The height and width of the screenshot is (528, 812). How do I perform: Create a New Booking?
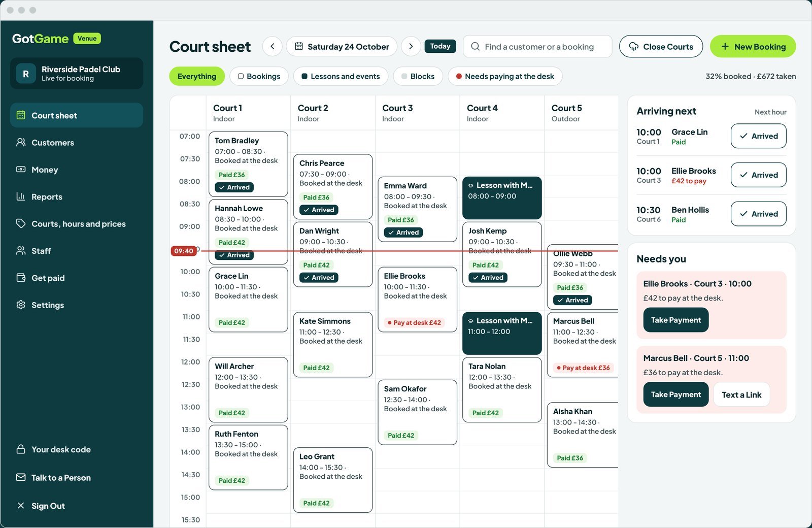click(x=753, y=47)
